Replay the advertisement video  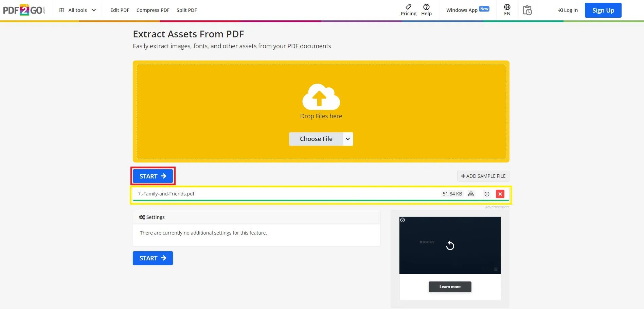(450, 245)
